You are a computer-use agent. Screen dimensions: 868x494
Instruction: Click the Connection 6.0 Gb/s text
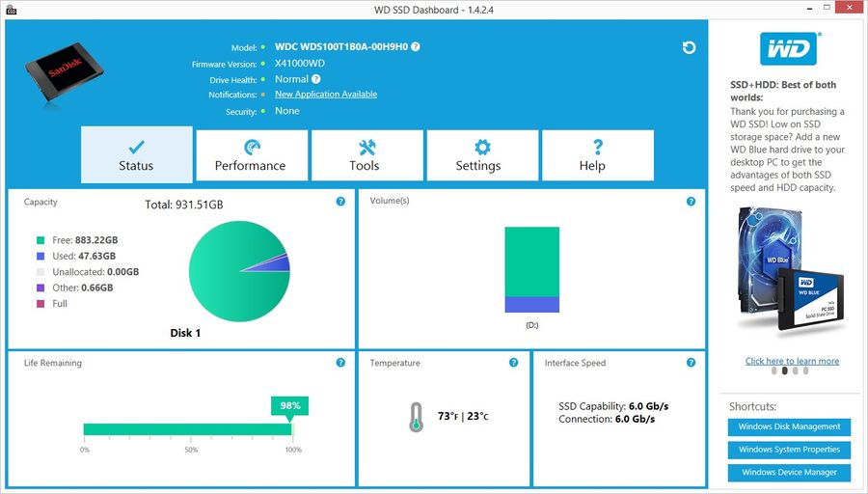[607, 420]
